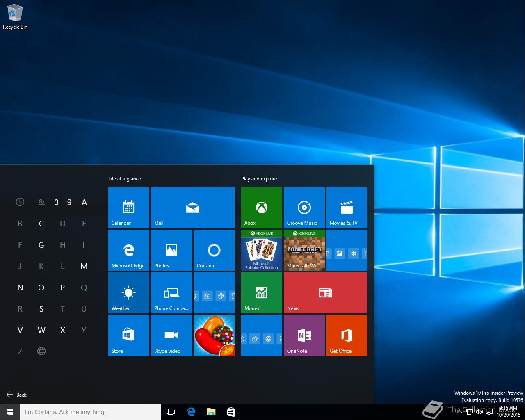The height and width of the screenshot is (420, 525).
Task: Click the Cortana search box
Action: (90, 412)
